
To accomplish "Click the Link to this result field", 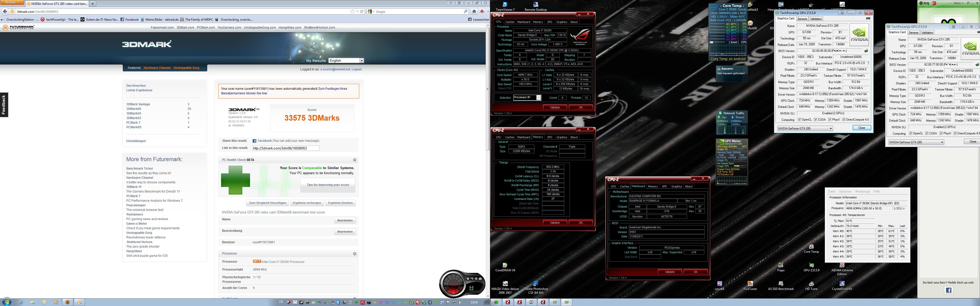I will click(286, 148).
